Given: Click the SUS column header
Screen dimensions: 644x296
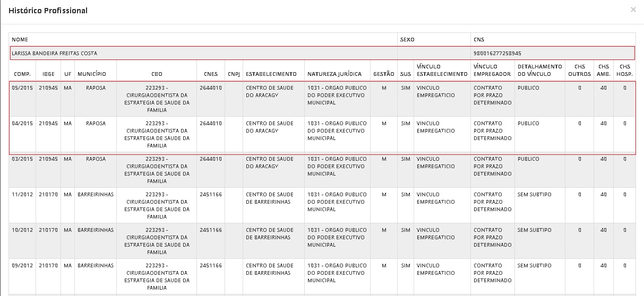Looking at the screenshot, I should (406, 74).
